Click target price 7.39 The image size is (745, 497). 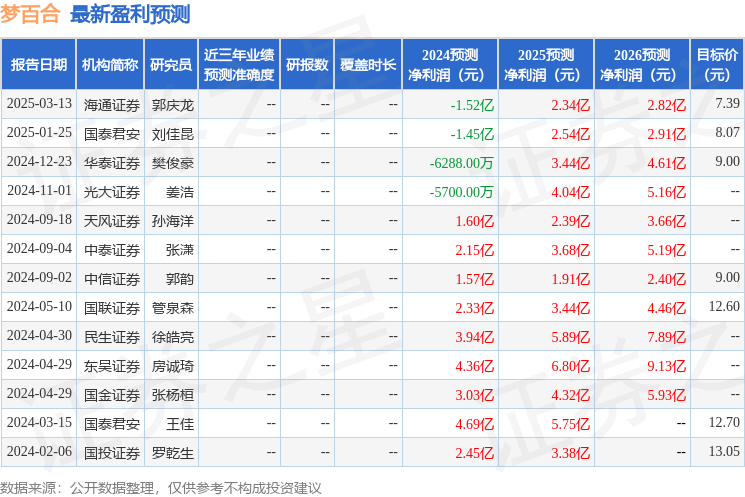point(727,103)
